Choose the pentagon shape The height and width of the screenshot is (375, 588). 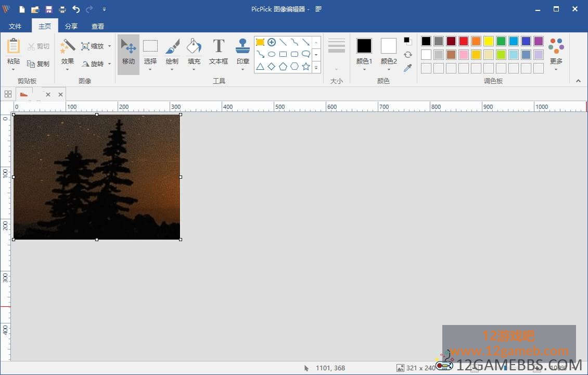point(283,67)
